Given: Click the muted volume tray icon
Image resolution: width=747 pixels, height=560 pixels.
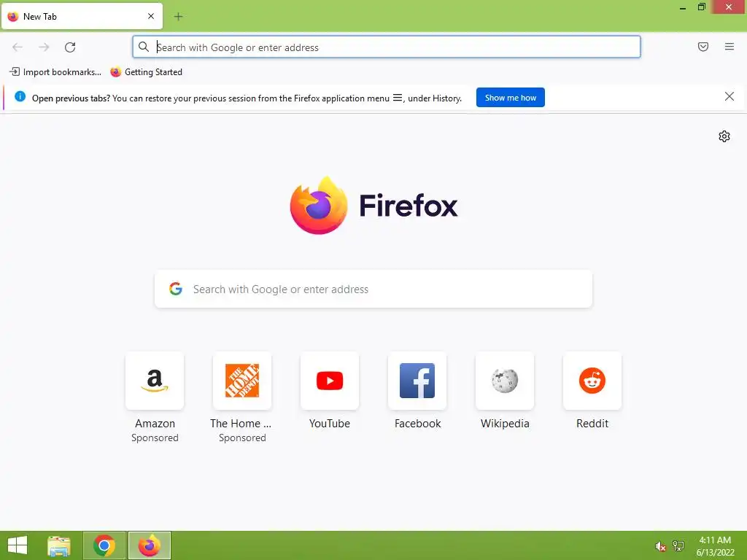Looking at the screenshot, I should click(x=659, y=546).
